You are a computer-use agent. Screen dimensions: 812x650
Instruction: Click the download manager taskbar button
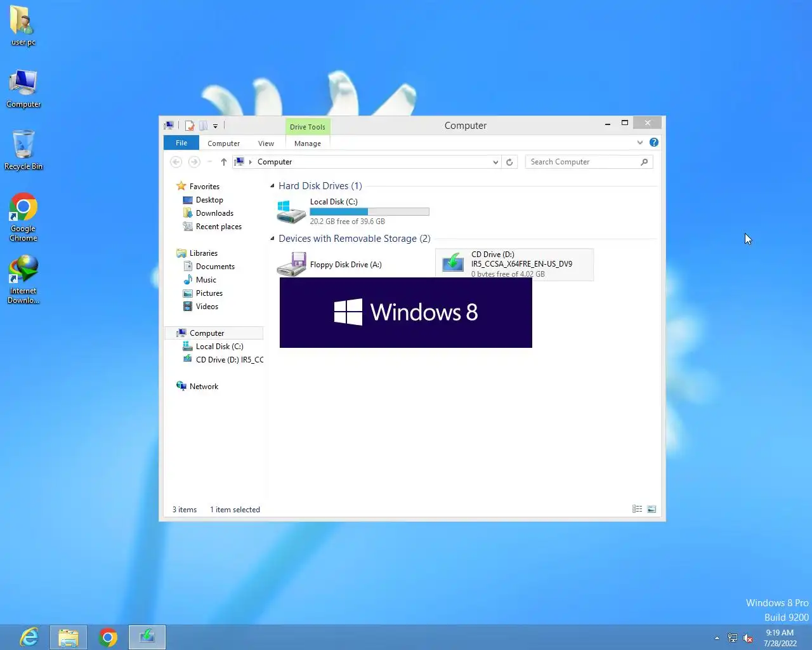pyautogui.click(x=147, y=637)
